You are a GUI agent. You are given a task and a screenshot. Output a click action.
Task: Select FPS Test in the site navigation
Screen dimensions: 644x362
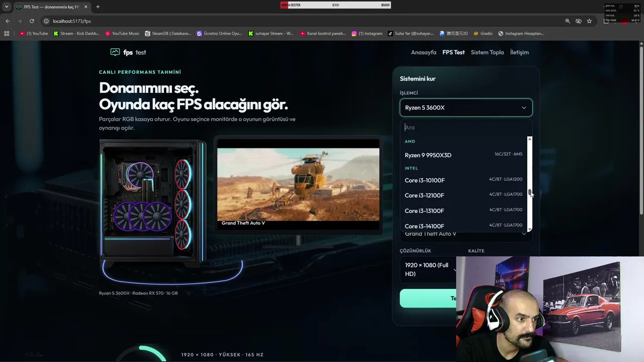[x=454, y=52]
